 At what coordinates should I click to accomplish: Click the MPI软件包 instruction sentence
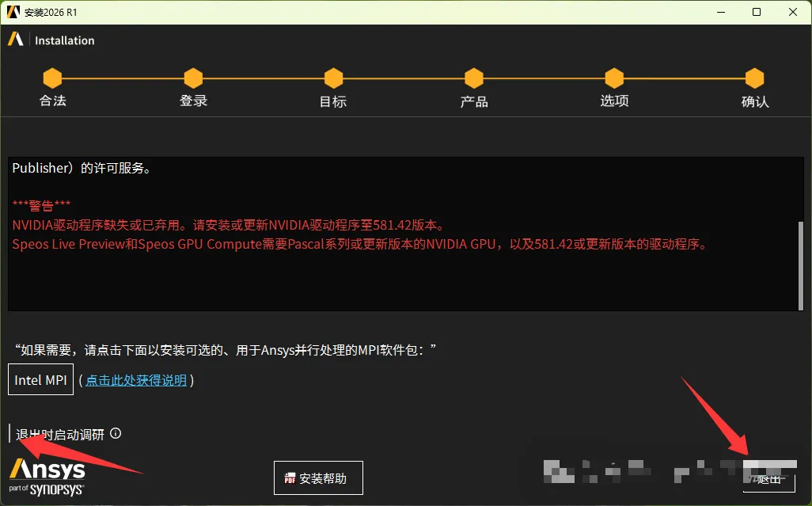(x=226, y=350)
